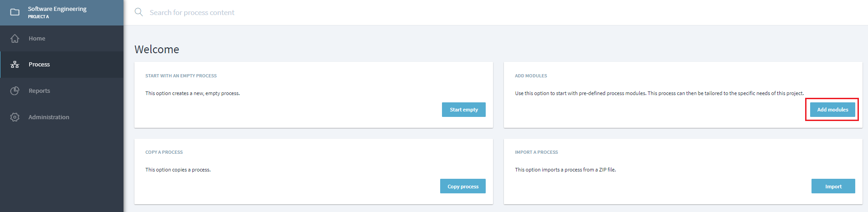The height and width of the screenshot is (212, 868).
Task: Click the Welcome page heading
Action: click(x=157, y=50)
